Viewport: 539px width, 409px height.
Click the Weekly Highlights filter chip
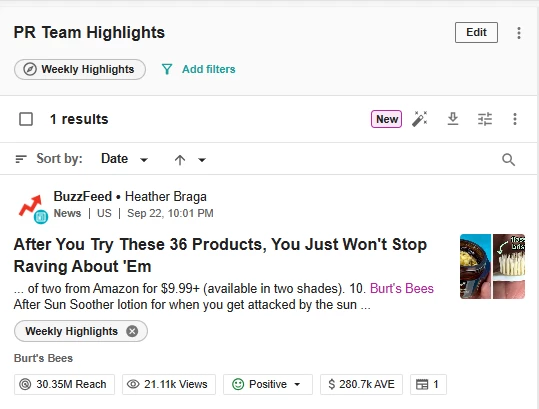point(80,69)
